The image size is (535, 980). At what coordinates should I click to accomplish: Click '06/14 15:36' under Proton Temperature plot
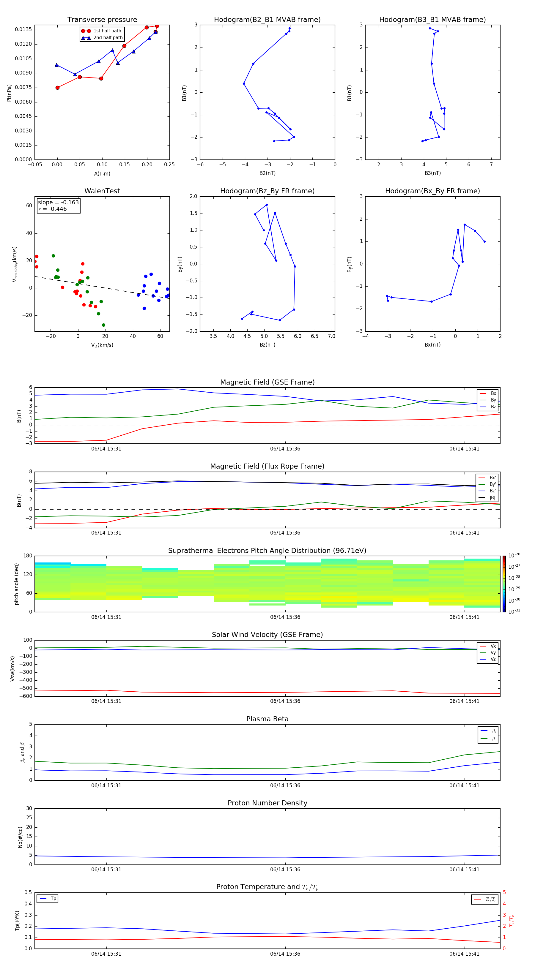click(x=285, y=954)
